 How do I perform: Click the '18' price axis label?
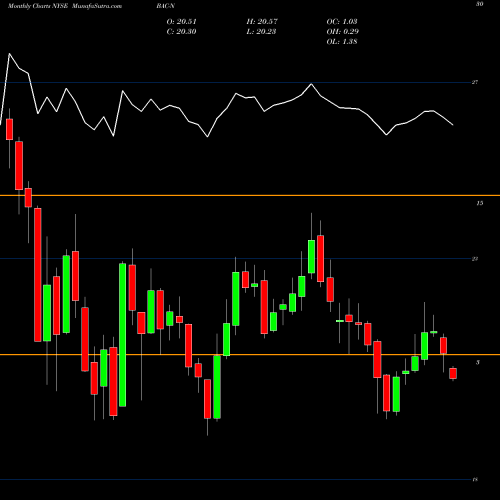(x=475, y=480)
